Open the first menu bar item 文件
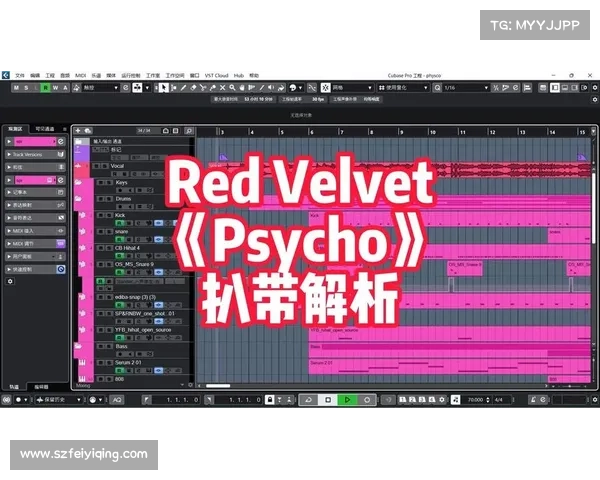Viewport: 600px width, 480px height. pyautogui.click(x=20, y=75)
